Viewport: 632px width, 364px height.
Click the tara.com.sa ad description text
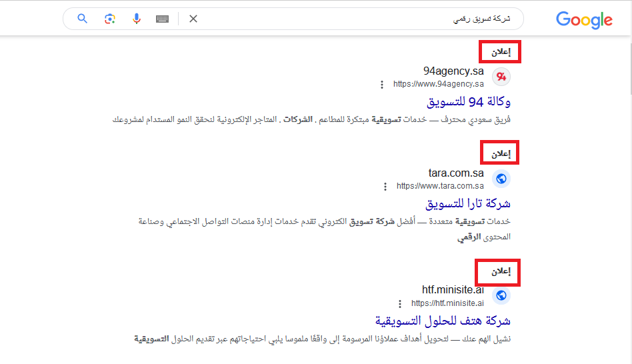click(325, 229)
